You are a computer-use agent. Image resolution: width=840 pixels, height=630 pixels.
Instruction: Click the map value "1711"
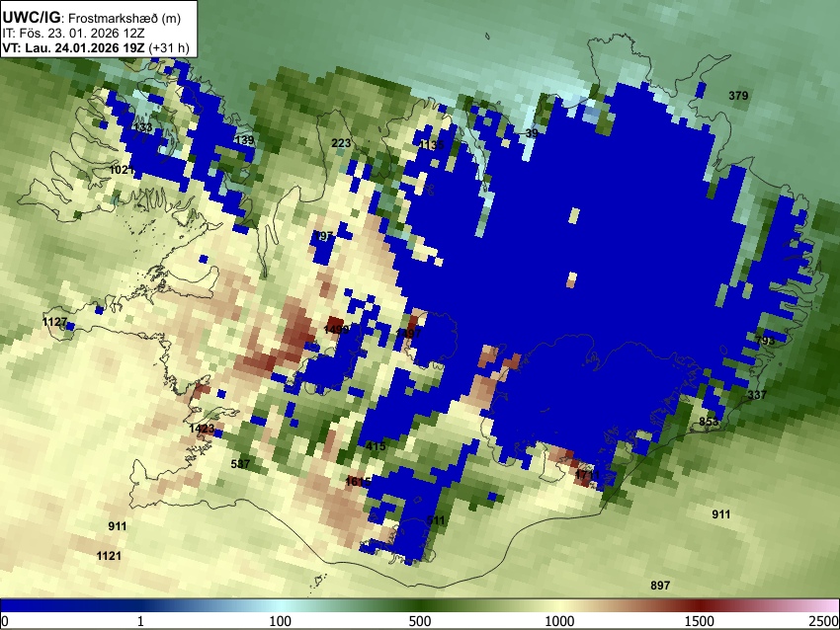[x=587, y=475]
